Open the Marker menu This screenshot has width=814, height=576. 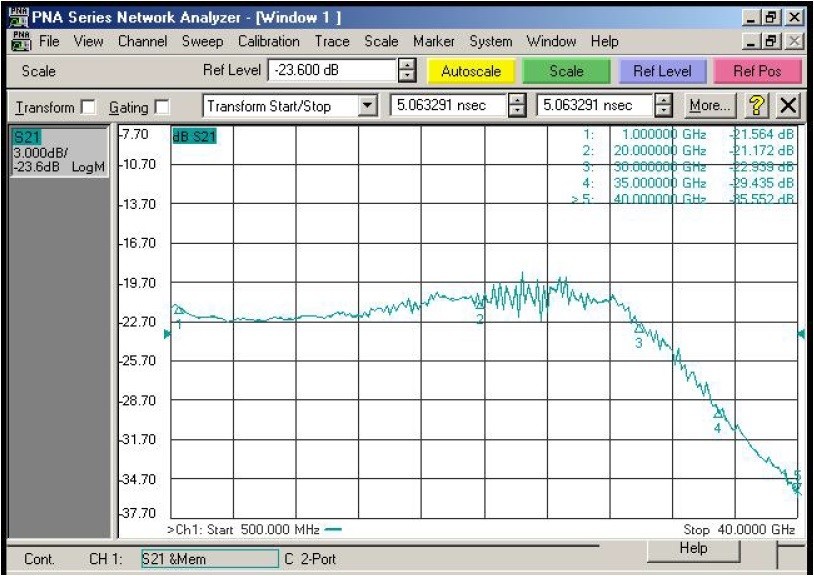tap(433, 41)
